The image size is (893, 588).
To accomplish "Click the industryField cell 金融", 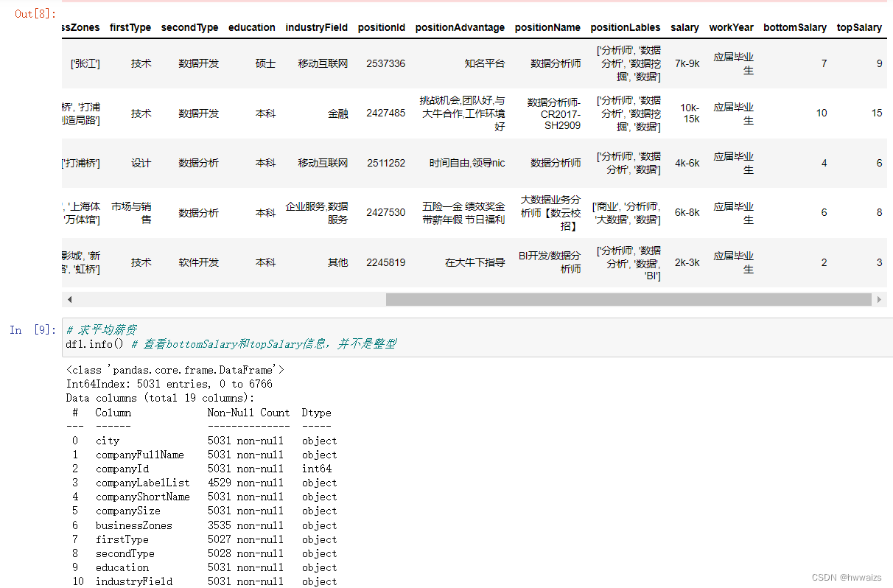I will click(338, 113).
